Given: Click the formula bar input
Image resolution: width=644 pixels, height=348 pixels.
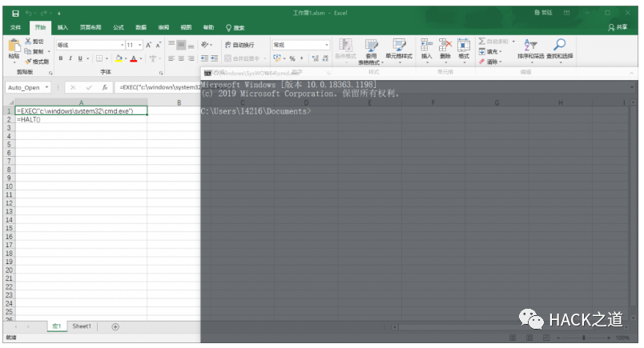Looking at the screenshot, I should 158,87.
